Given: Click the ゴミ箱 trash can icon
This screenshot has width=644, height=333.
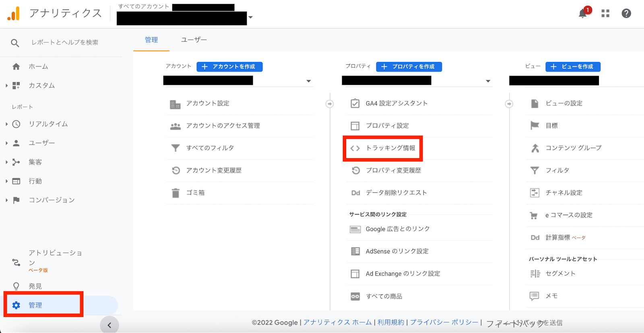Looking at the screenshot, I should [175, 193].
